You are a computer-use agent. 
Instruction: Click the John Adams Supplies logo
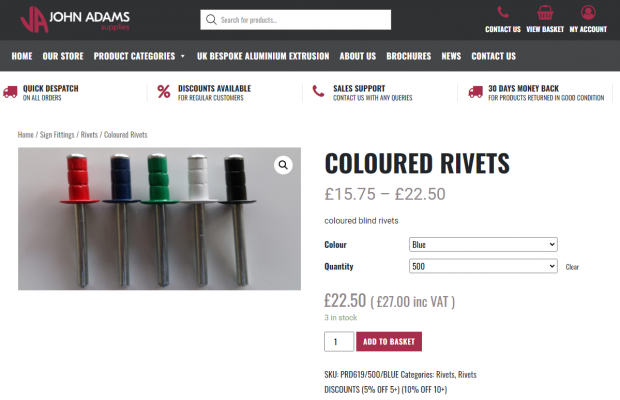coord(75,19)
